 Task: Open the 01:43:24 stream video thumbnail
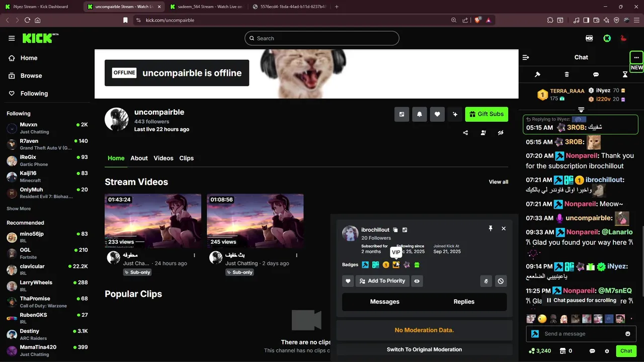click(x=153, y=221)
